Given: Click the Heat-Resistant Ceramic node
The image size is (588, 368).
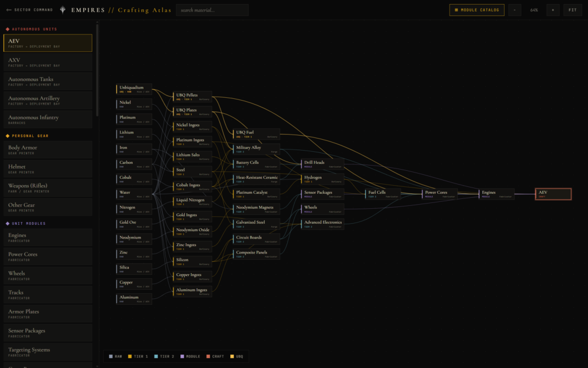Looking at the screenshot, I should pyautogui.click(x=256, y=179).
